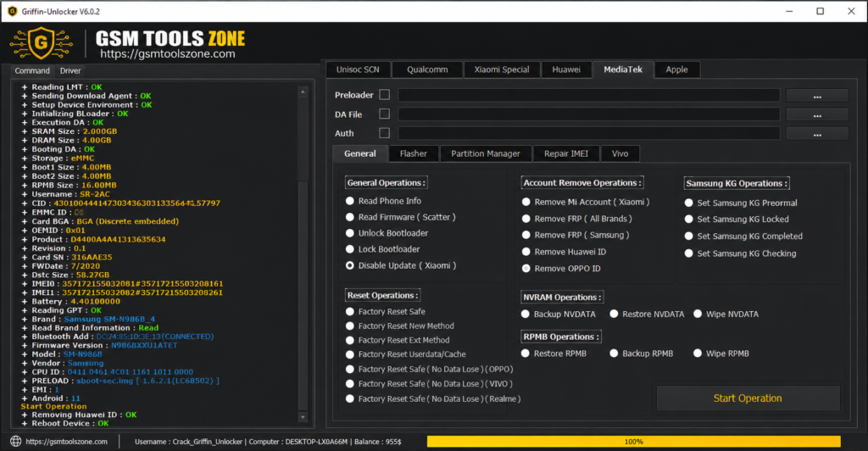This screenshot has width=868, height=451.
Task: Select Read Firmware (Scatter) option
Action: coord(350,217)
